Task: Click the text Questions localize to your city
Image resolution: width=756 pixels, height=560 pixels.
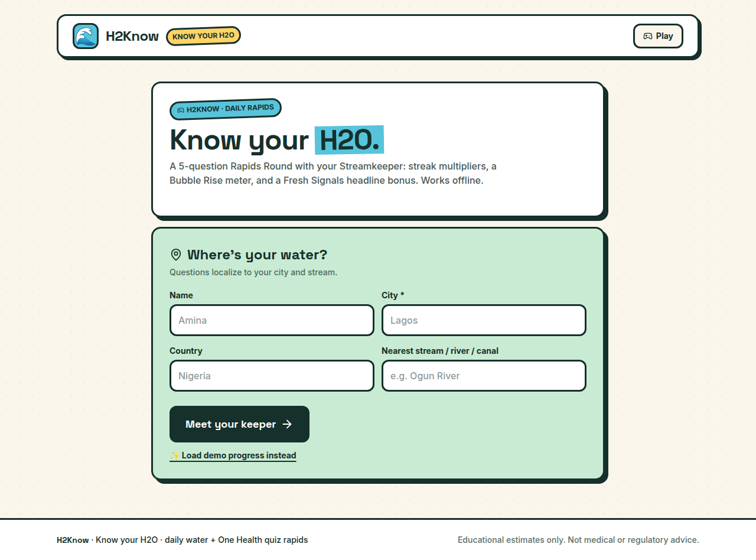Action: tap(253, 272)
